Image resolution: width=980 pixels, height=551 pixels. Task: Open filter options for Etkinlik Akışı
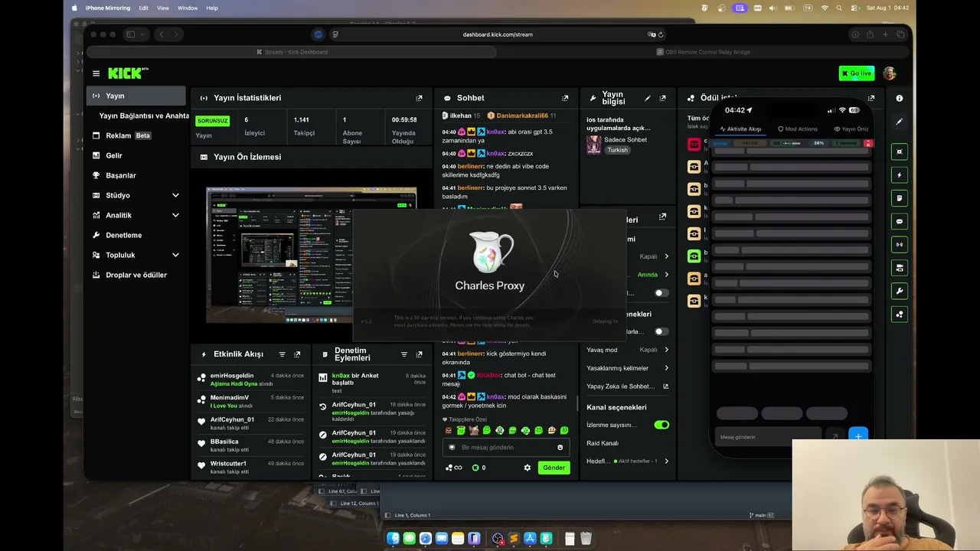[x=282, y=354]
